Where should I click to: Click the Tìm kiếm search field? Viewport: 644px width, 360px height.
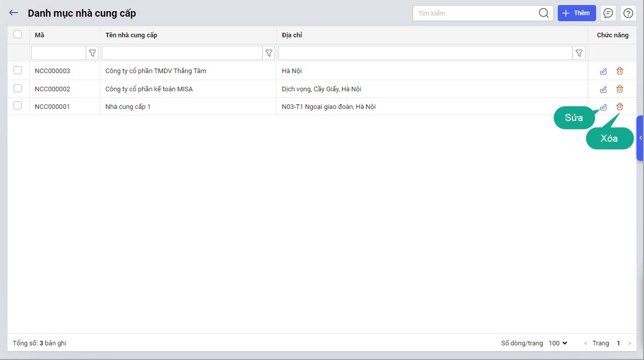click(474, 13)
